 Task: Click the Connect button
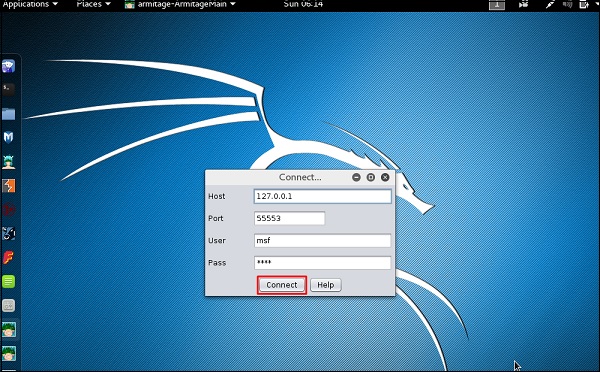tap(282, 285)
